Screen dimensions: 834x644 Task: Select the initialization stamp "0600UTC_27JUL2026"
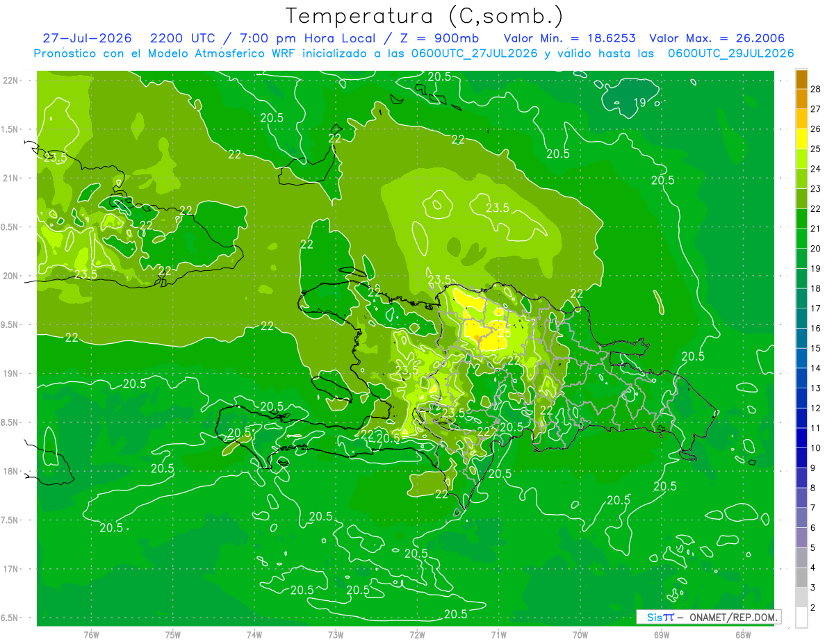click(x=473, y=53)
